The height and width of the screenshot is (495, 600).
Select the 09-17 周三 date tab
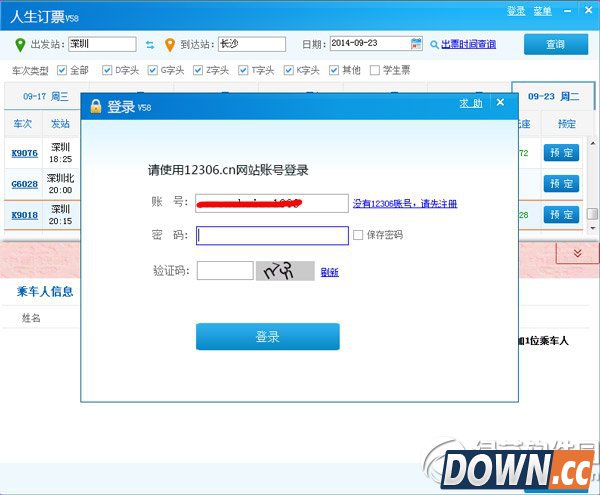tap(46, 96)
